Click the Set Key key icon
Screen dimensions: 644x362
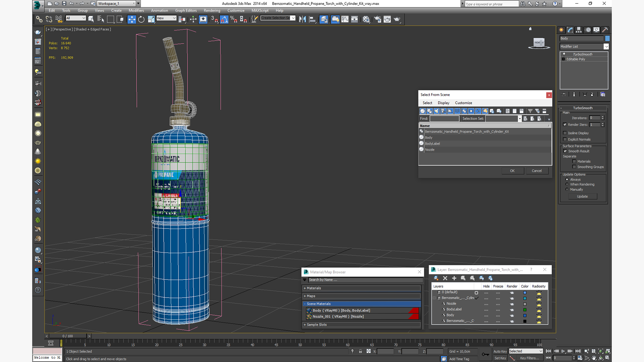[x=485, y=354]
